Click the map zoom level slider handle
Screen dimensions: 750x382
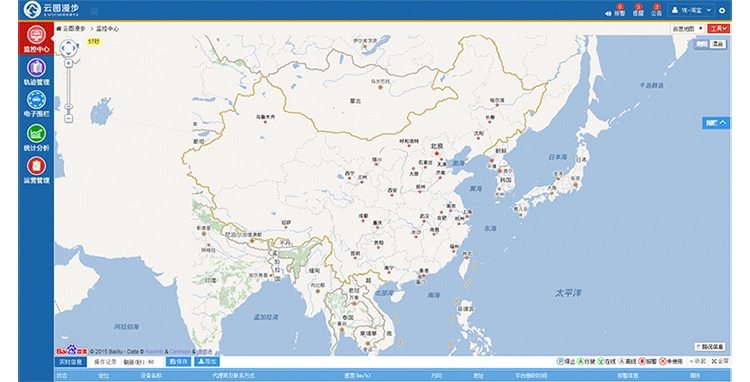(68, 107)
